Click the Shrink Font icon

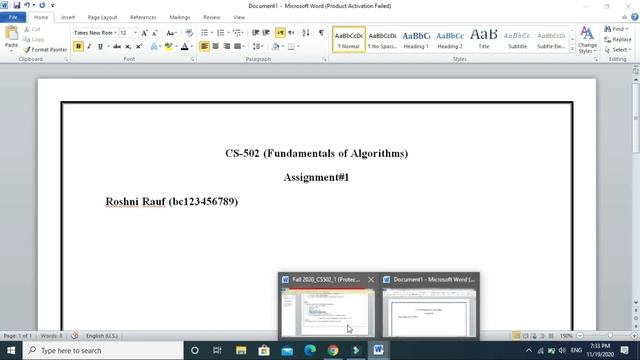pos(155,33)
